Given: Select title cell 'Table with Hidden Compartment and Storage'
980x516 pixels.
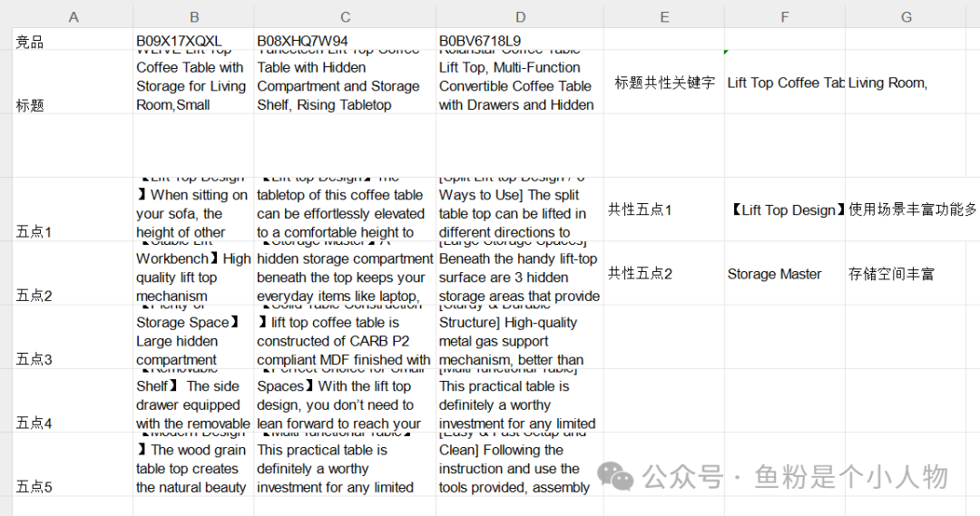Looking at the screenshot, I should point(345,82).
